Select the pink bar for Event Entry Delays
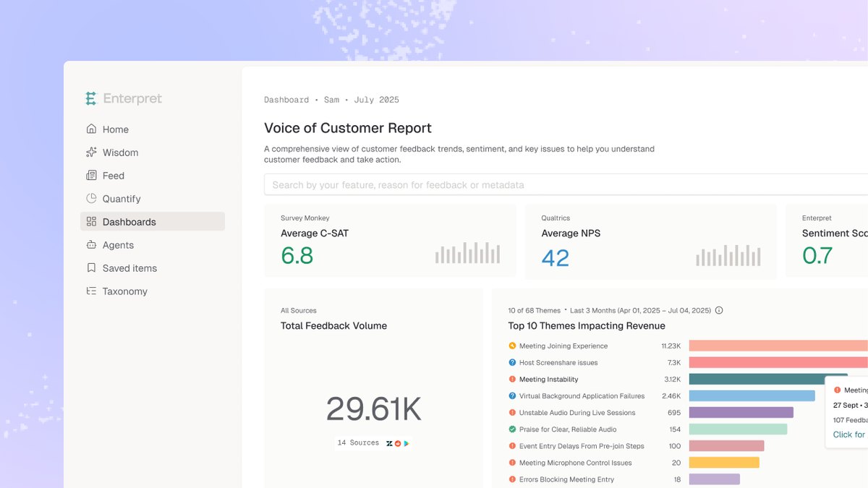The width and height of the screenshot is (868, 488). [726, 446]
